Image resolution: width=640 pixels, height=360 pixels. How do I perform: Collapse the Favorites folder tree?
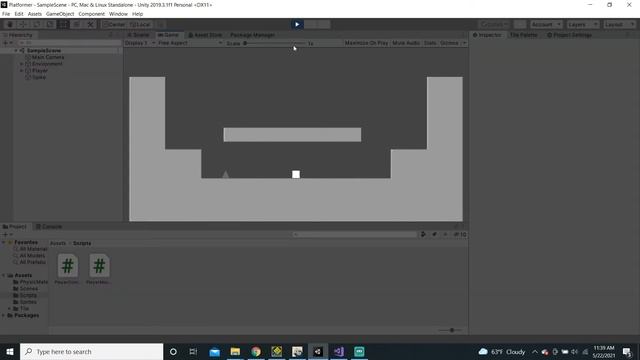tap(4, 242)
